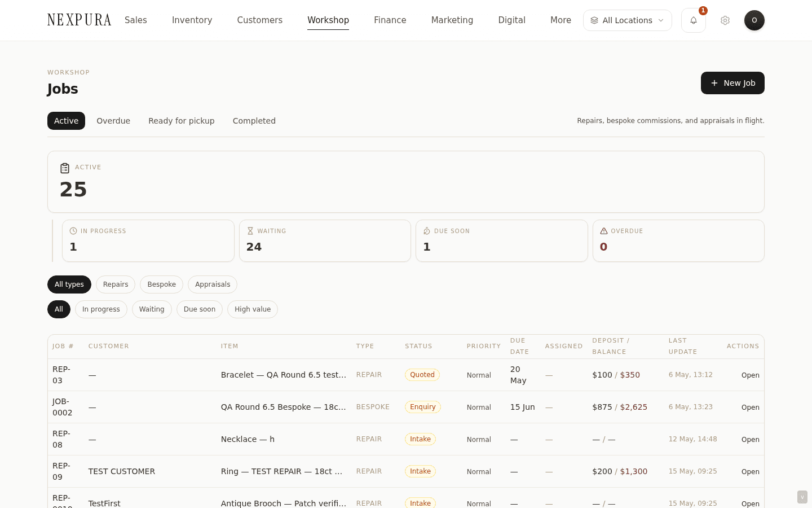
Task: Filter by In progress status
Action: 101,309
